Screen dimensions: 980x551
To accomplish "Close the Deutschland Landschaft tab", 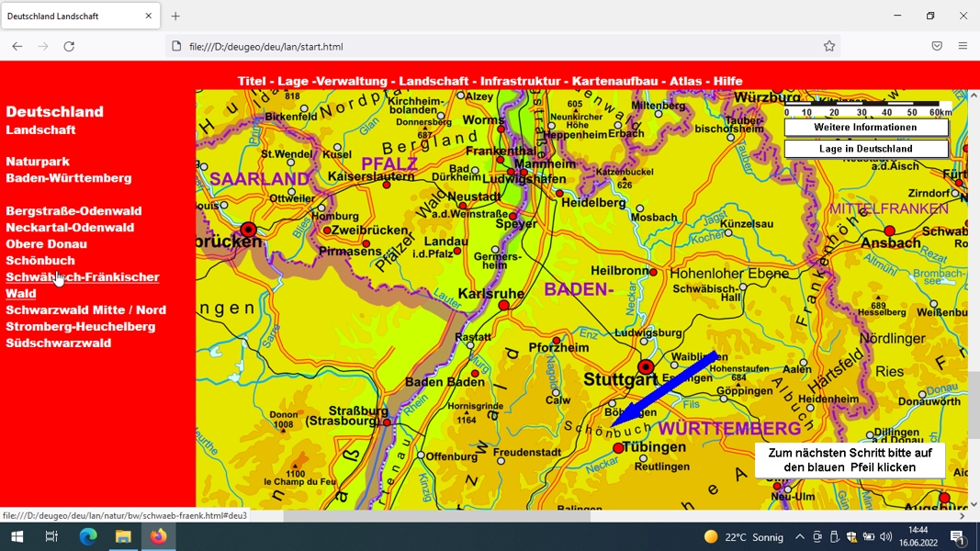I will (x=148, y=17).
